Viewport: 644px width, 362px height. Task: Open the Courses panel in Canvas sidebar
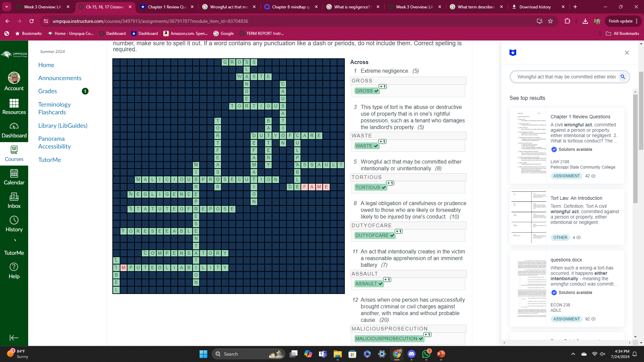pyautogui.click(x=14, y=154)
